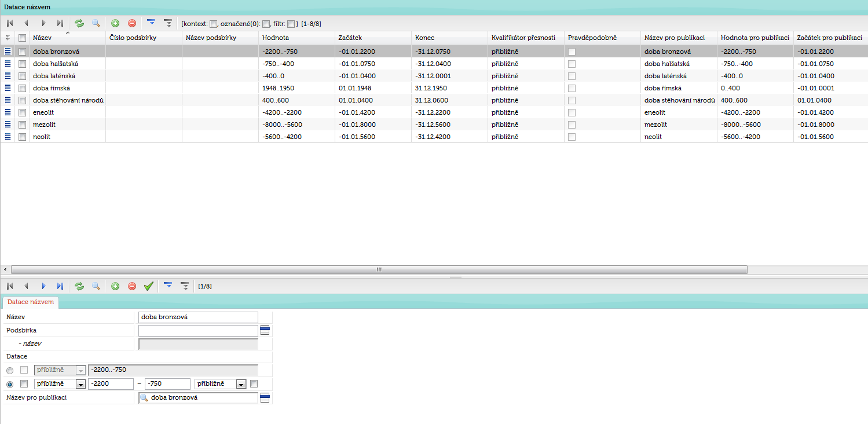The image size is (868, 424).
Task: Apply filter using top blue filter icon
Action: (151, 23)
